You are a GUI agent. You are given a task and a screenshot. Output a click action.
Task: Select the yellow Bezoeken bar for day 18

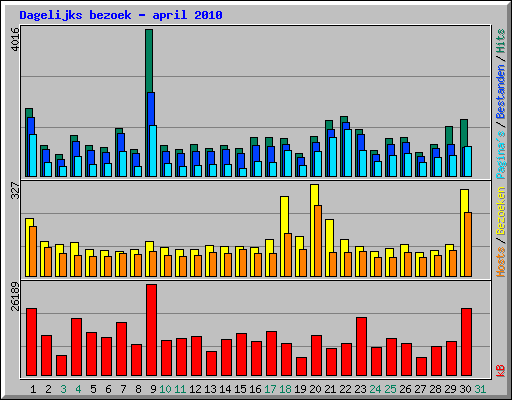284,236
